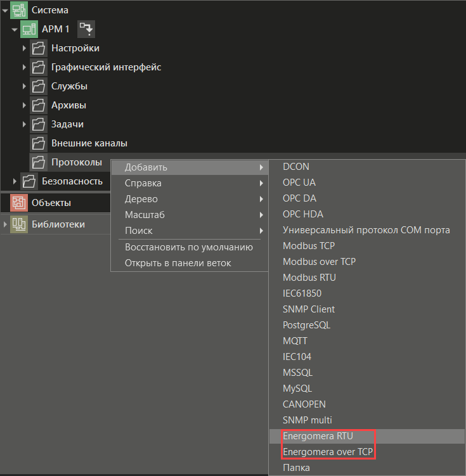Select the Задачи tree item

(x=67, y=124)
